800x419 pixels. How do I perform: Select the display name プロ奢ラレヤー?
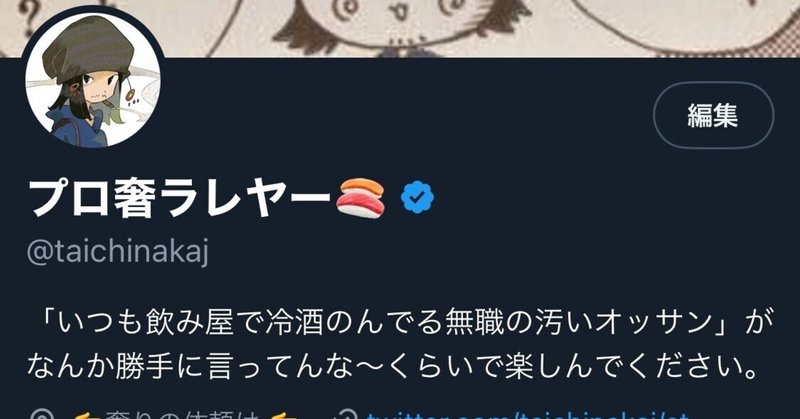pyautogui.click(x=180, y=199)
